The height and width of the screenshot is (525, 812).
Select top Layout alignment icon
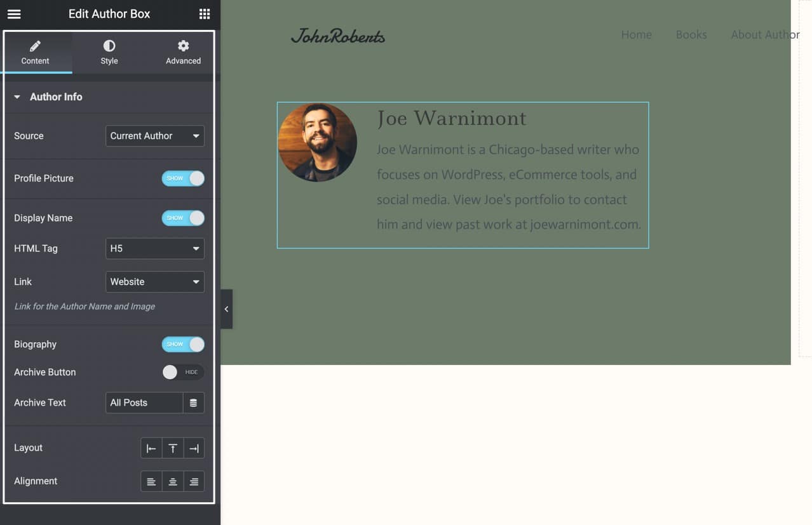(172, 448)
